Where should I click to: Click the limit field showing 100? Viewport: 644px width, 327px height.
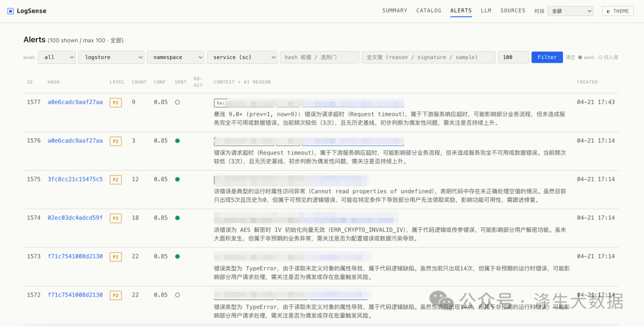pyautogui.click(x=513, y=57)
